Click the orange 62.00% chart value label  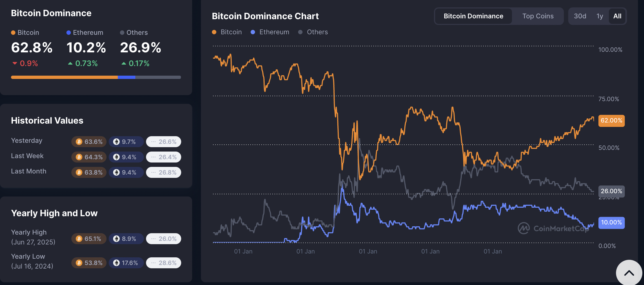coord(611,121)
